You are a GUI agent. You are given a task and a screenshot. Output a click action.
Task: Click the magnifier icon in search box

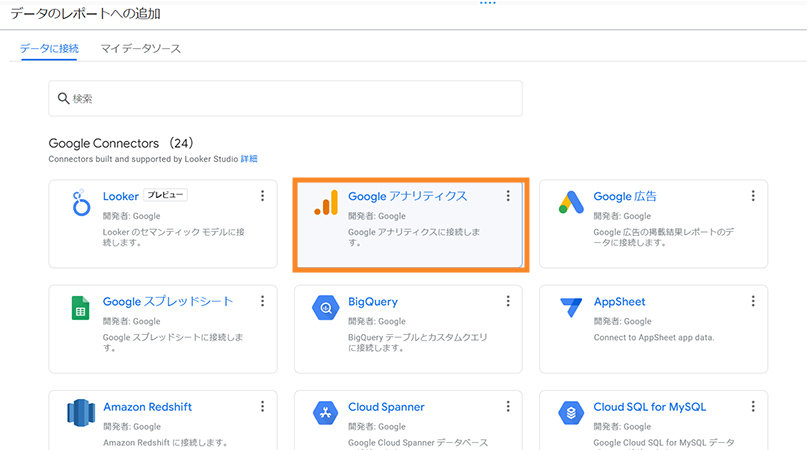pyautogui.click(x=64, y=98)
